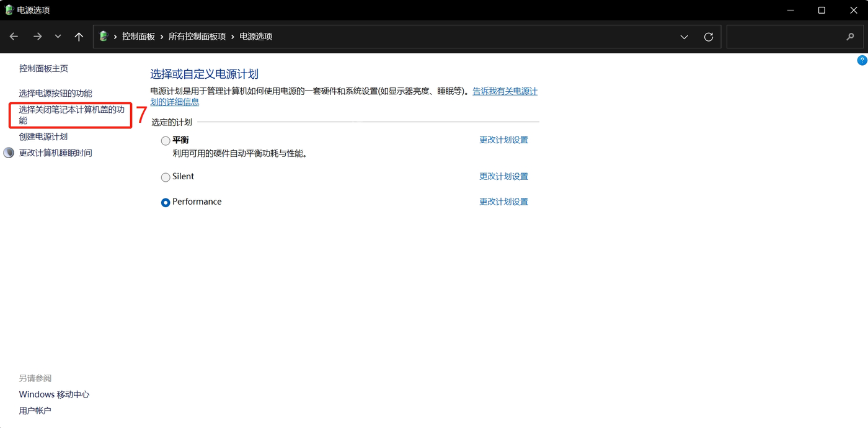
Task: Refresh the Power Options page
Action: (x=708, y=37)
